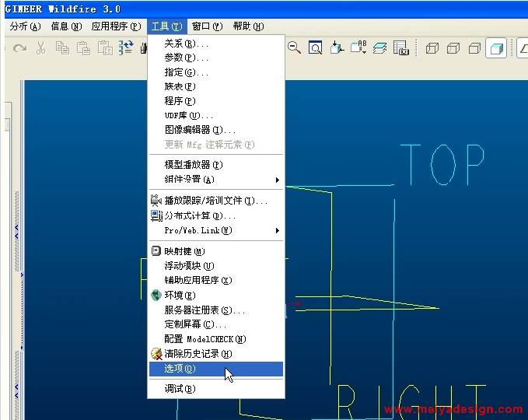Click the camera icon beside 播放跟踪/培训文件
528x420 pixels.
coord(156,201)
